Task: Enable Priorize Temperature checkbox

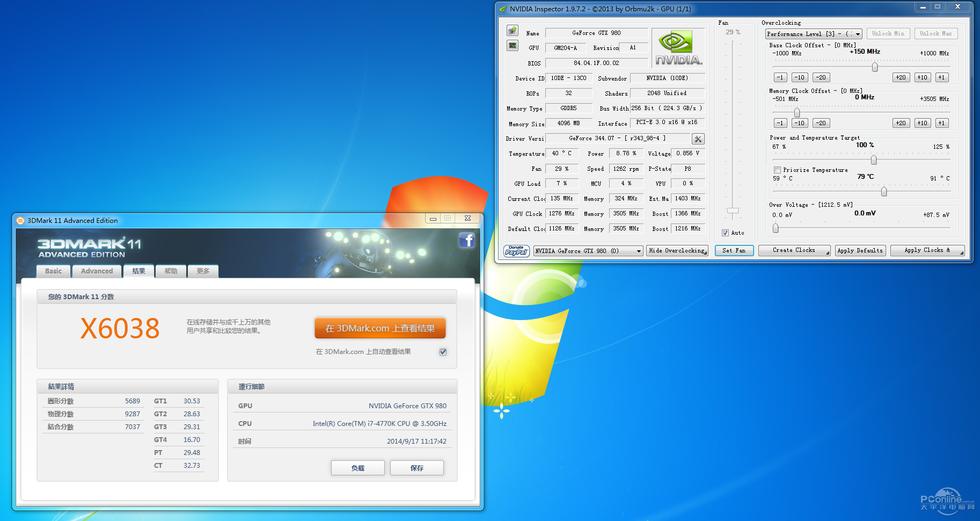Action: [x=777, y=170]
